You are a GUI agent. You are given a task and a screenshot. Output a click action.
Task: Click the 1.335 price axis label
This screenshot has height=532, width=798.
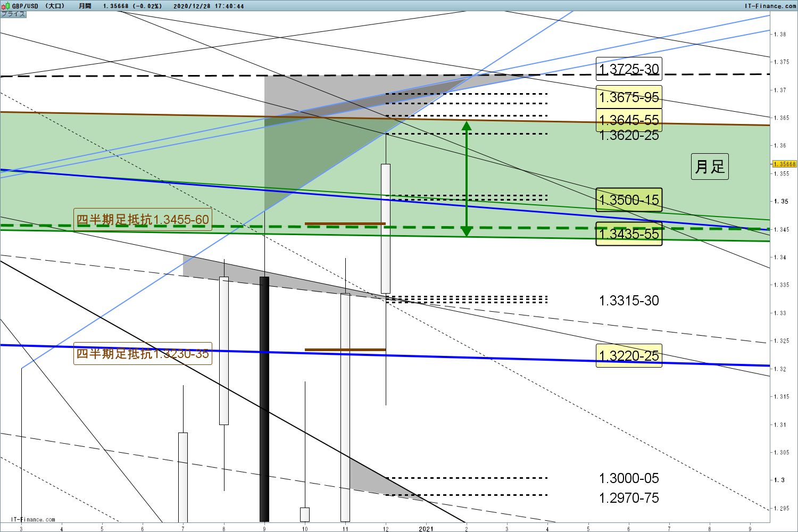coord(782,285)
